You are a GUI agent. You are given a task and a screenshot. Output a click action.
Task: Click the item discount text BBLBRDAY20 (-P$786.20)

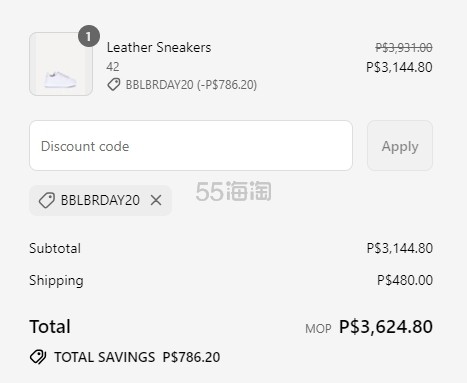[x=191, y=85]
